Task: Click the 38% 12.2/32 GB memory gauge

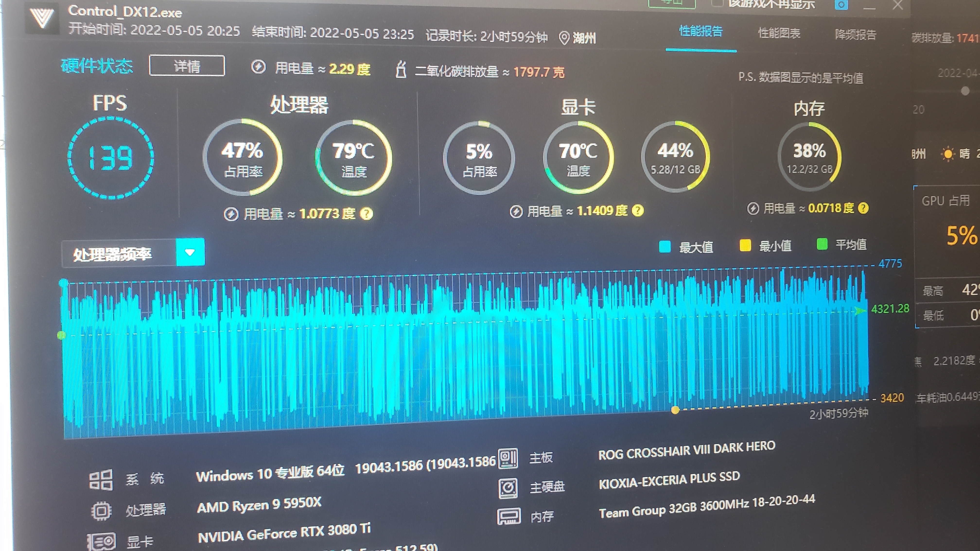Action: (x=809, y=156)
